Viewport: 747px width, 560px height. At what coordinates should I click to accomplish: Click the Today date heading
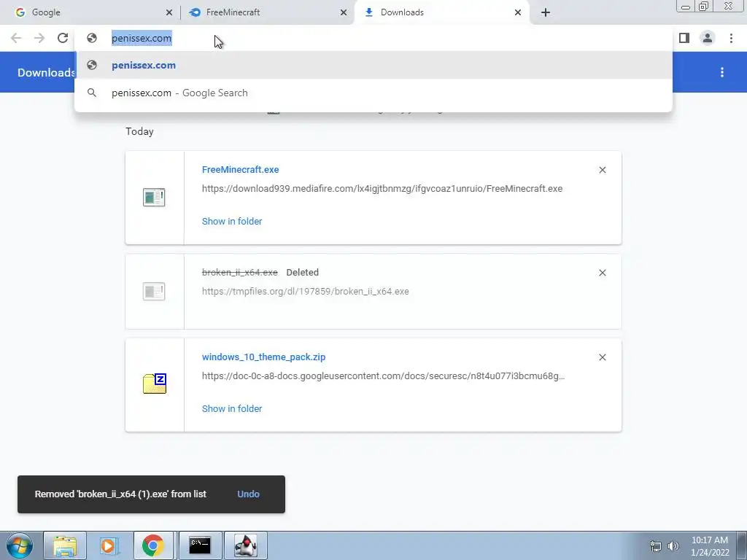tap(139, 131)
